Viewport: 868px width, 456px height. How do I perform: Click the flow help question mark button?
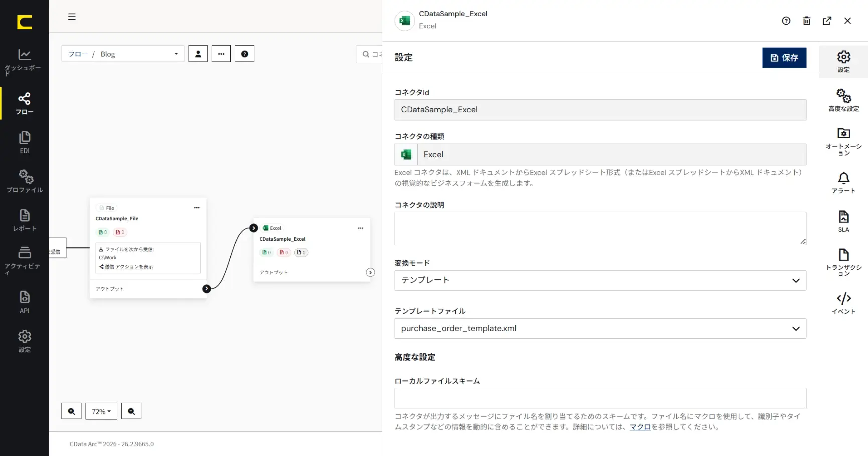pyautogui.click(x=245, y=54)
